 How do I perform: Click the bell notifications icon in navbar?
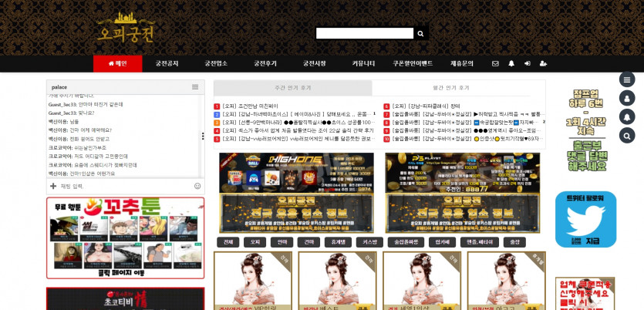[511, 64]
